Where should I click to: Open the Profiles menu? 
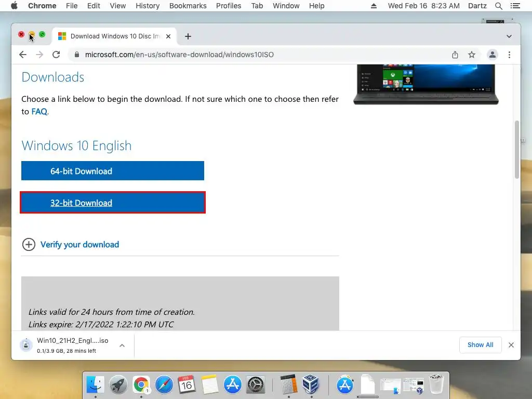[229, 6]
